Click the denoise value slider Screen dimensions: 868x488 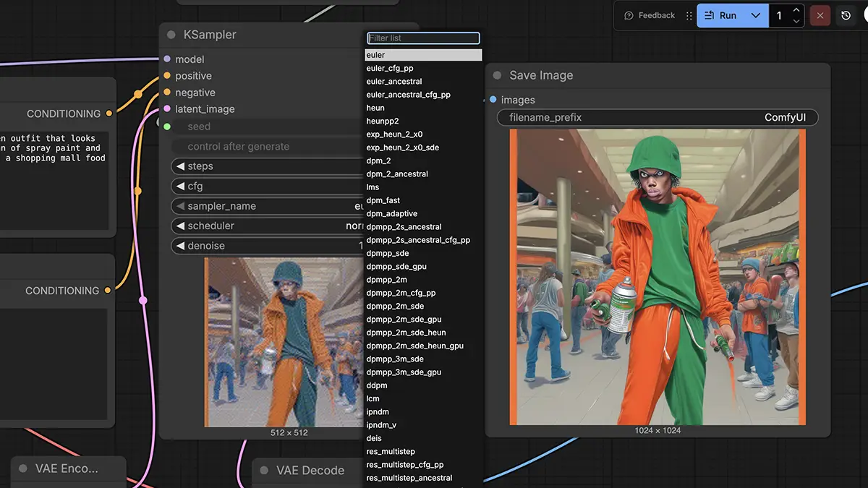[268, 246]
